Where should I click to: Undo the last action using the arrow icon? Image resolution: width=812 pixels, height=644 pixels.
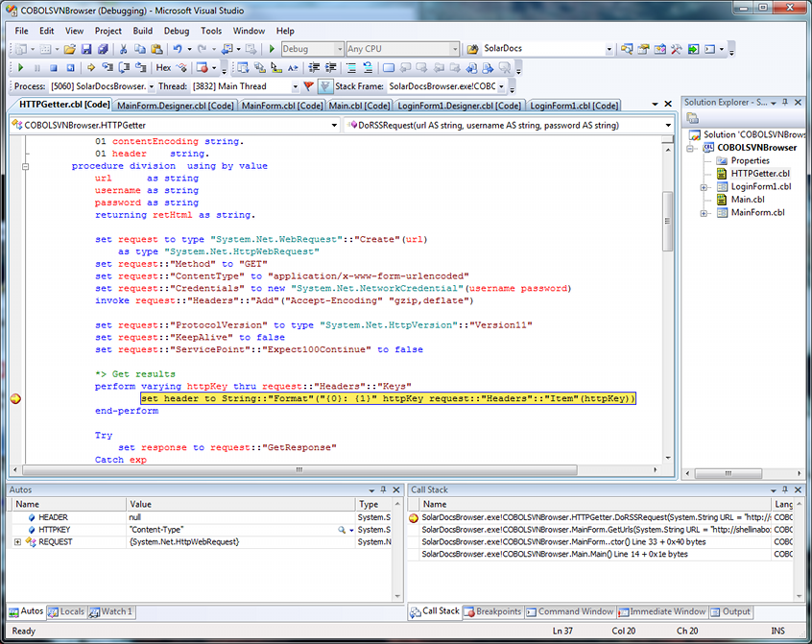(x=178, y=49)
